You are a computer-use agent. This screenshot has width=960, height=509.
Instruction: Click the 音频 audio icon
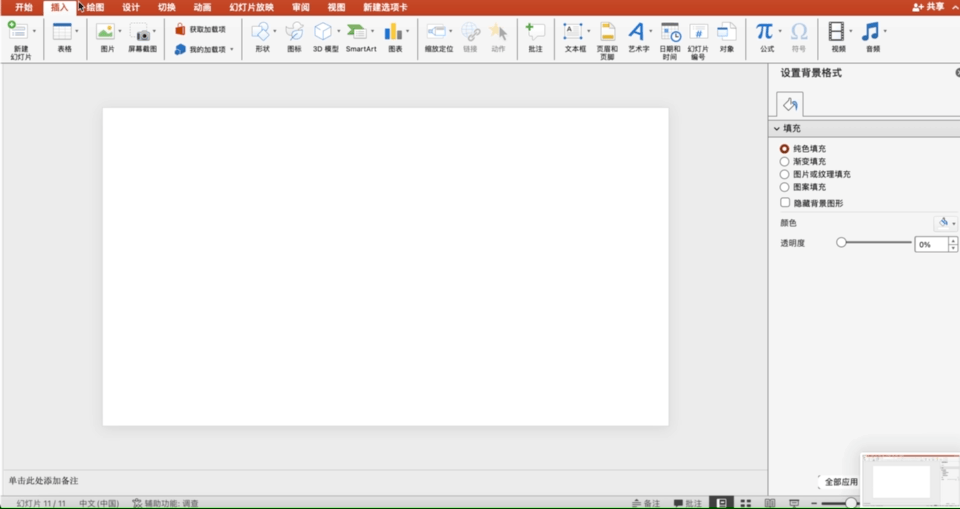pyautogui.click(x=871, y=32)
